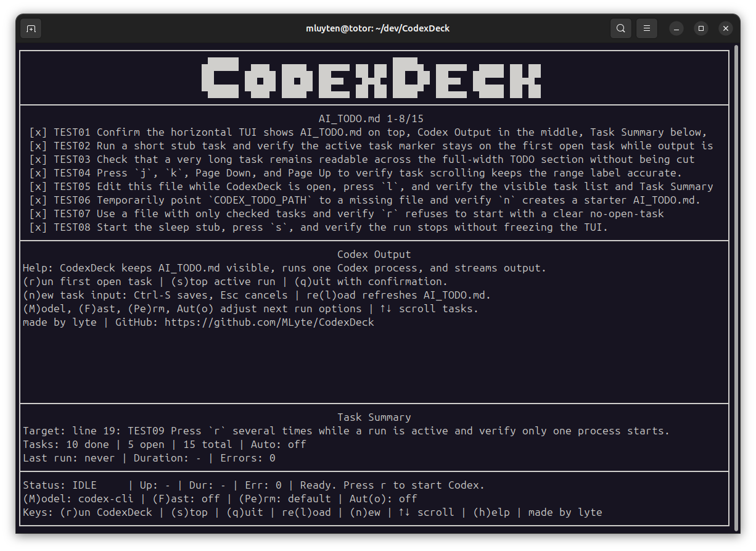Click the help line starting 'Help: CodexDeck keeps'

pyautogui.click(x=285, y=268)
